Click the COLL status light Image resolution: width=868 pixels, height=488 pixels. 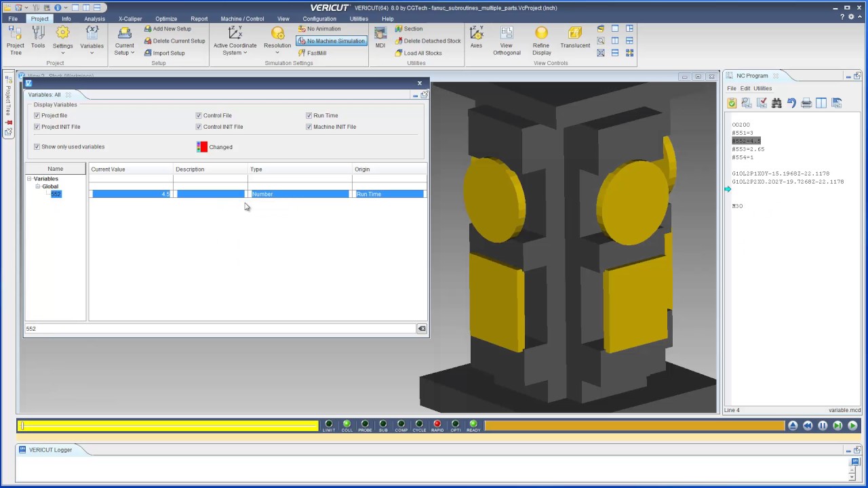[347, 424]
